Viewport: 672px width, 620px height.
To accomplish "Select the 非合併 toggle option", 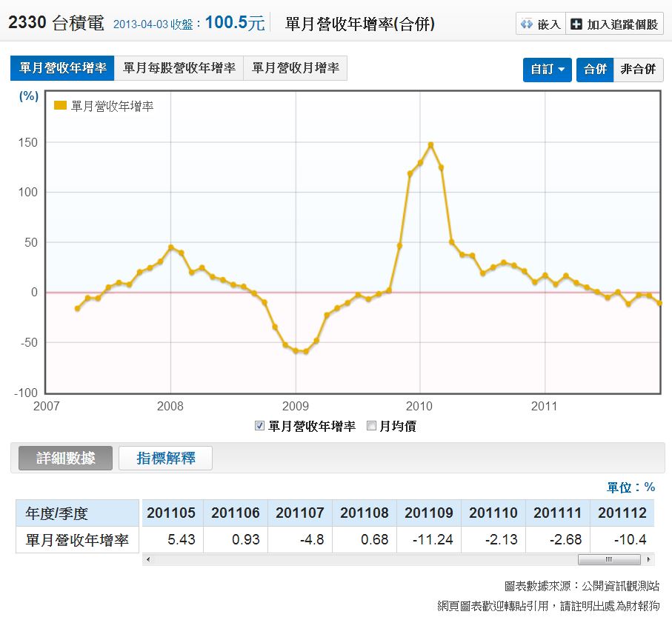I will (638, 70).
